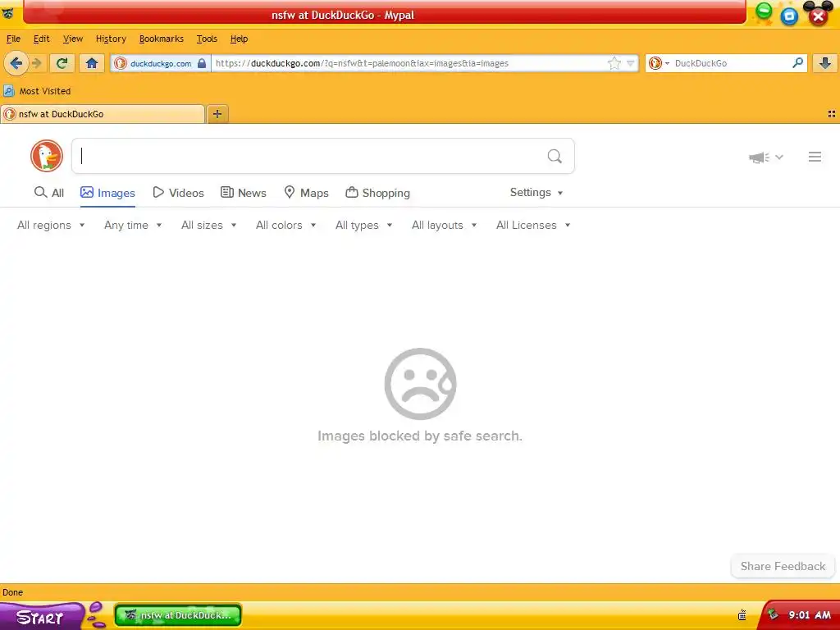Click the 'Images blocked by safe search.' message
The image size is (840, 630).
coord(420,436)
